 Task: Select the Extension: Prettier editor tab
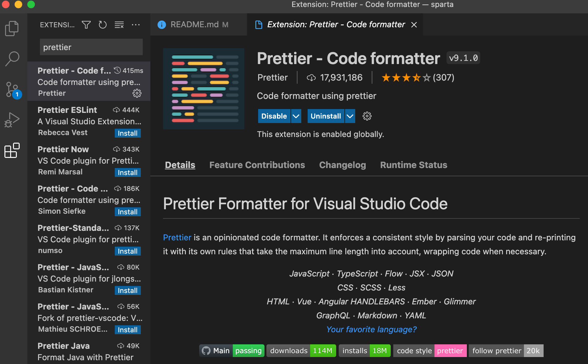pyautogui.click(x=335, y=25)
